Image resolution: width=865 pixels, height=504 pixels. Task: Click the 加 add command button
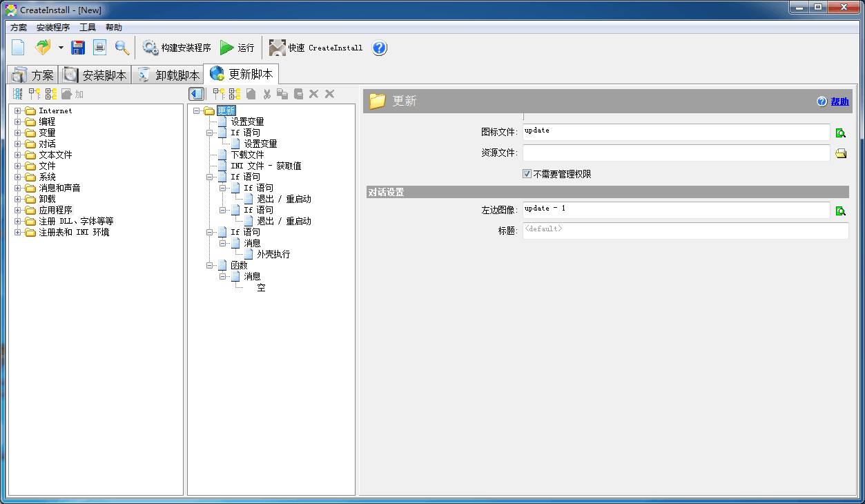coord(72,94)
